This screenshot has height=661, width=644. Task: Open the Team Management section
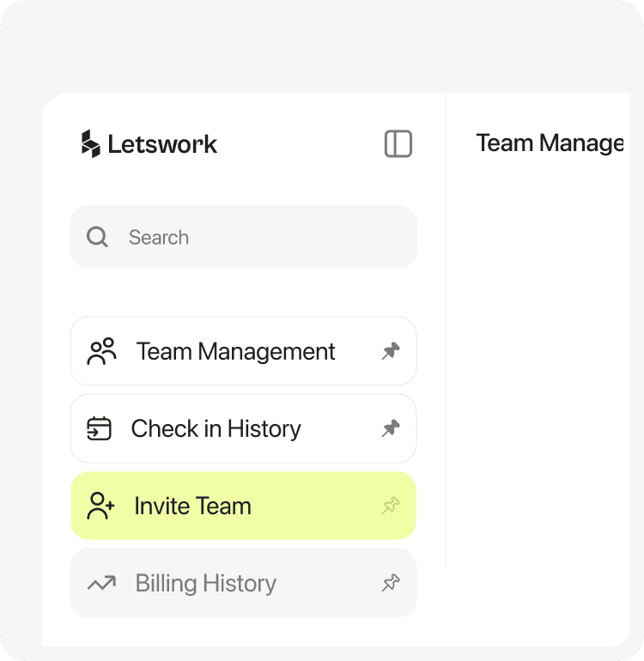pos(235,351)
